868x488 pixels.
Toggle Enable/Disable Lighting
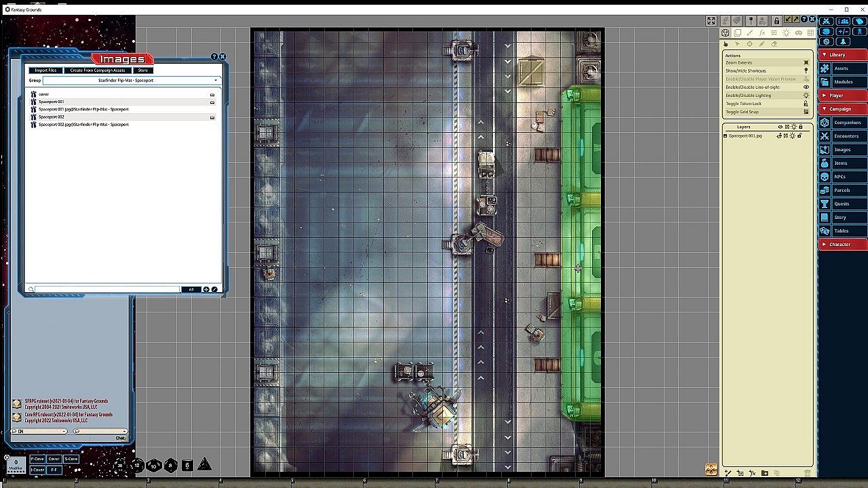766,96
